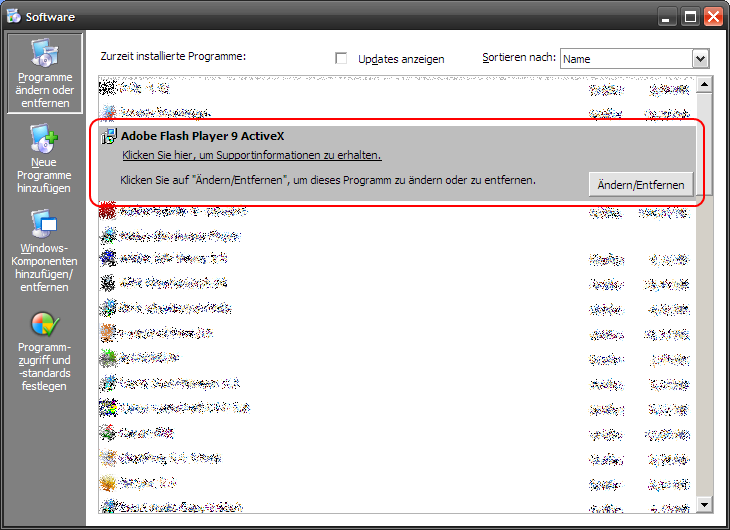Screen dimensions: 730x530
Task: Click the Adobe Flash Player 9 ActiveX icon
Action: click(x=109, y=136)
